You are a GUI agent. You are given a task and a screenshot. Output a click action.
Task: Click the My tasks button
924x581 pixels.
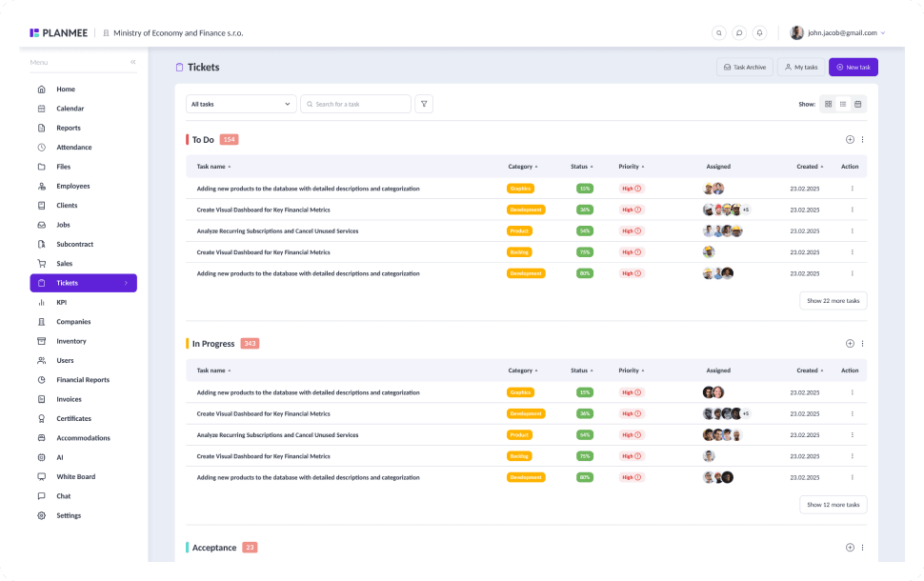click(x=801, y=68)
